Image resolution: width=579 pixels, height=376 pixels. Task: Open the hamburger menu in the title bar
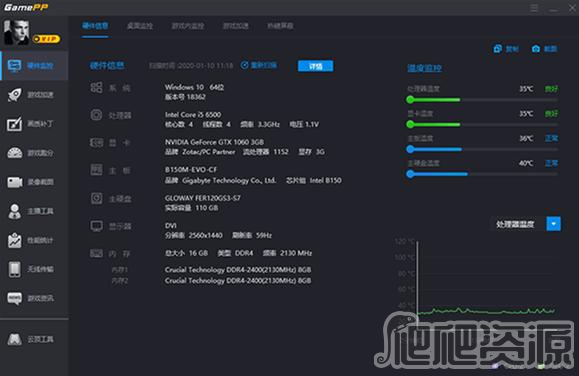(534, 8)
